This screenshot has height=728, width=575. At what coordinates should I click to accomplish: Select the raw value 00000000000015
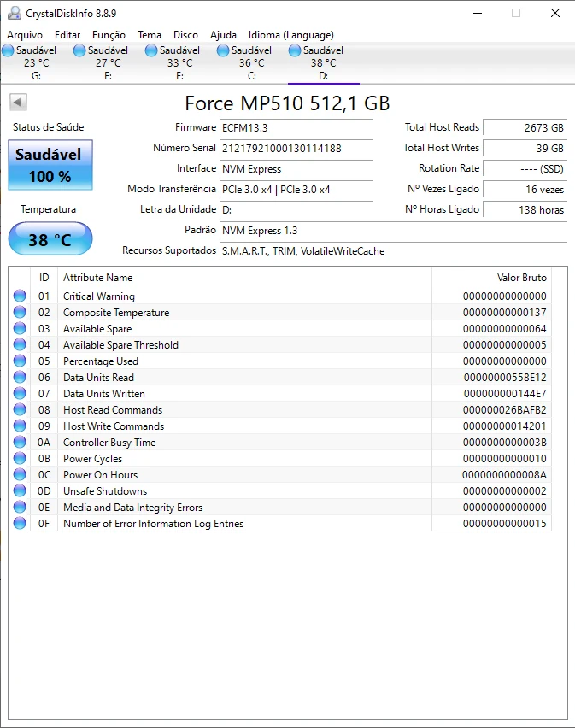coord(504,524)
